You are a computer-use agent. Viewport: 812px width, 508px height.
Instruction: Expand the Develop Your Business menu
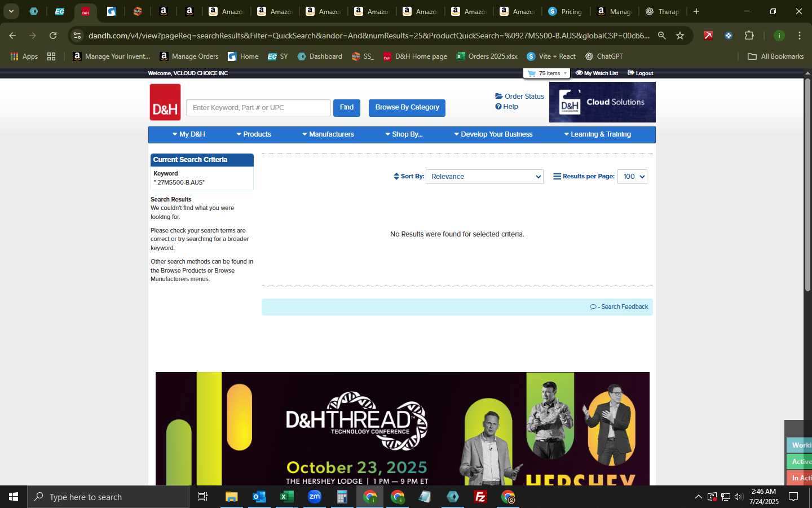click(493, 134)
